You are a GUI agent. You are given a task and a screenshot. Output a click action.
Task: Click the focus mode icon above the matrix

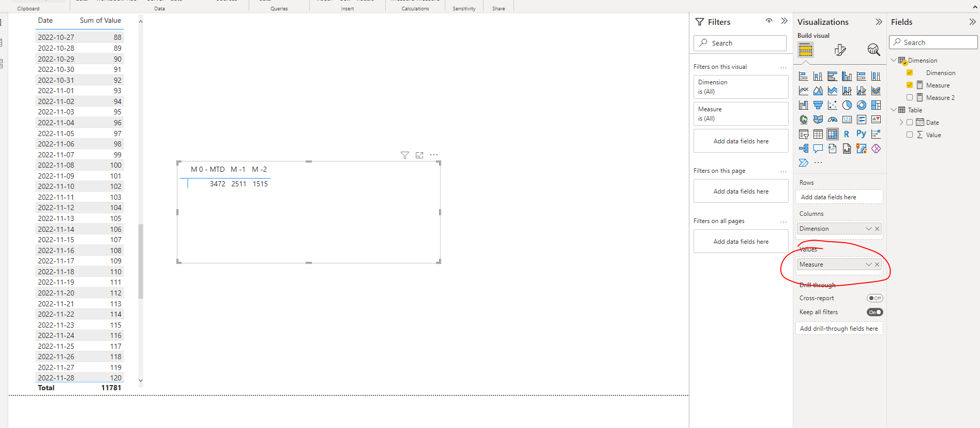tap(419, 155)
